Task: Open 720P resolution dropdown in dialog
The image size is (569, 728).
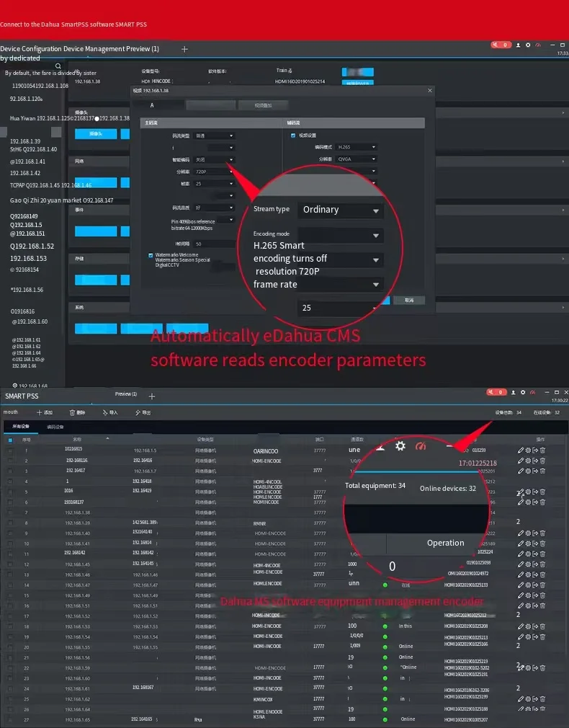Action: coord(214,172)
